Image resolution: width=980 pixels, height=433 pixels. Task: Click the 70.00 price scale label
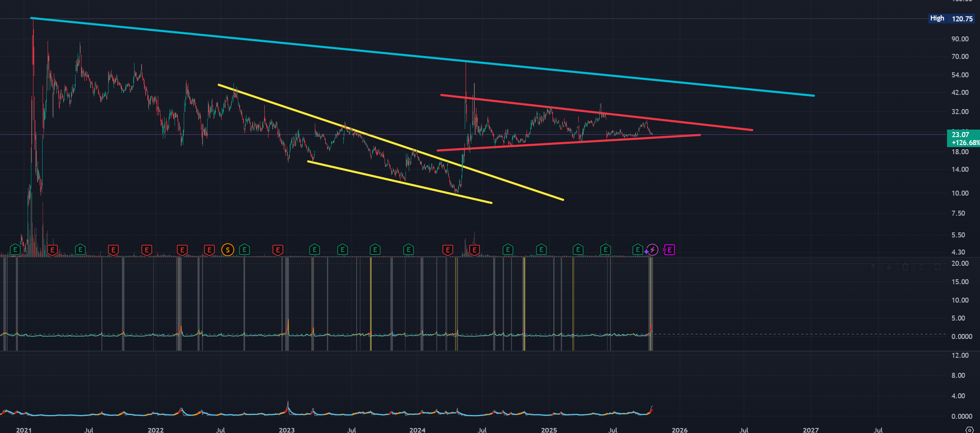(x=960, y=56)
